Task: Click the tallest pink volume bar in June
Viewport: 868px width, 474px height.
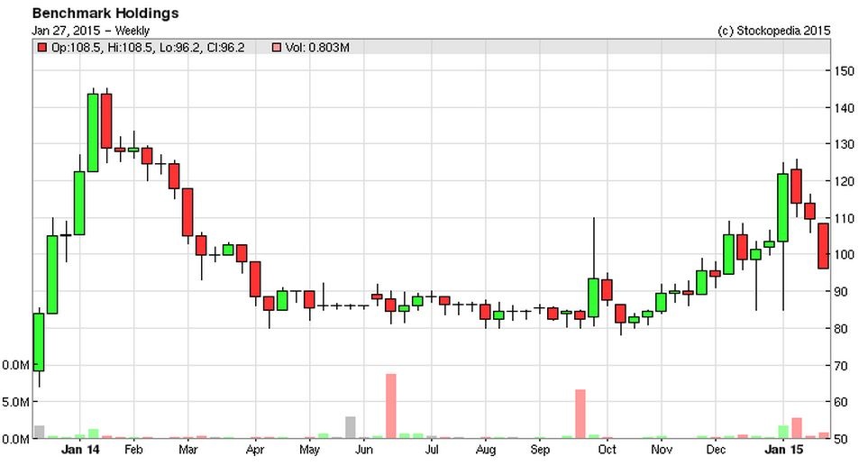Action: click(391, 406)
